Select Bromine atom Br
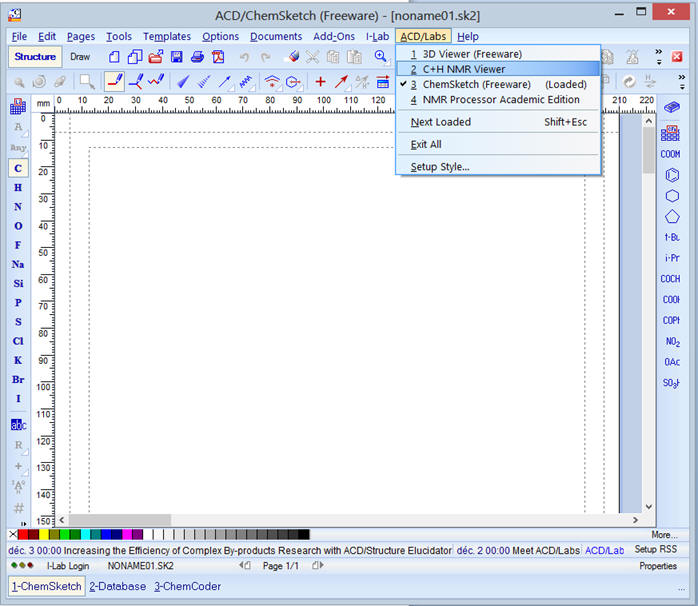 18,379
